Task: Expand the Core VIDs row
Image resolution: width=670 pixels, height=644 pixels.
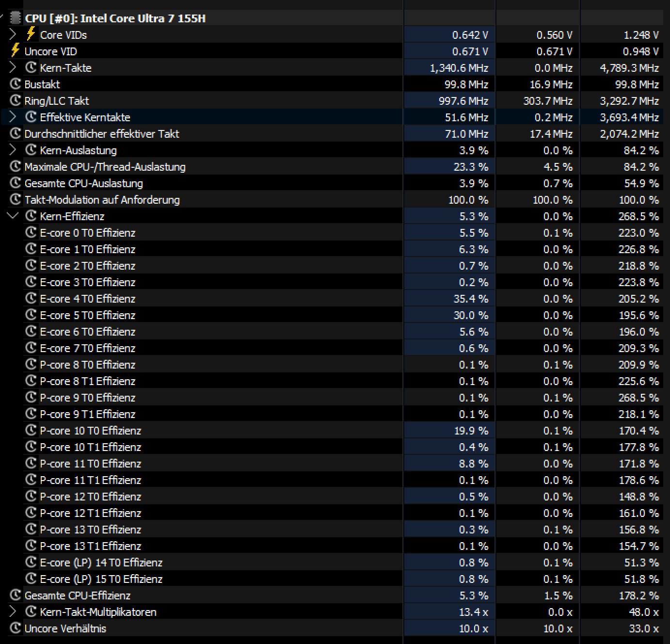Action: tap(13, 34)
